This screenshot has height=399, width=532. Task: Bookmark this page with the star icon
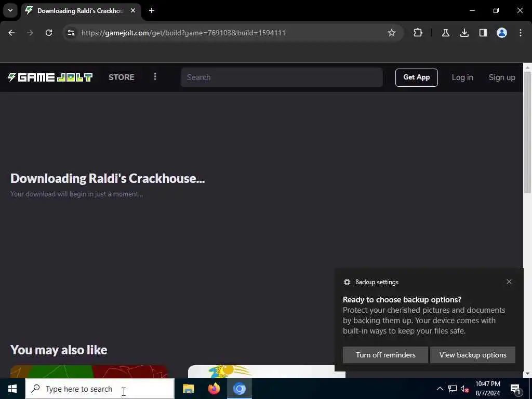392,33
